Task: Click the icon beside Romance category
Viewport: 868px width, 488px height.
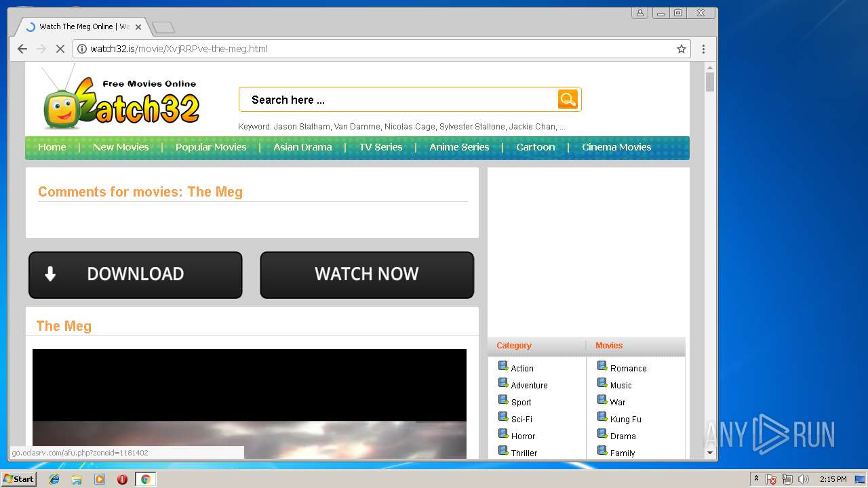Action: 602,366
